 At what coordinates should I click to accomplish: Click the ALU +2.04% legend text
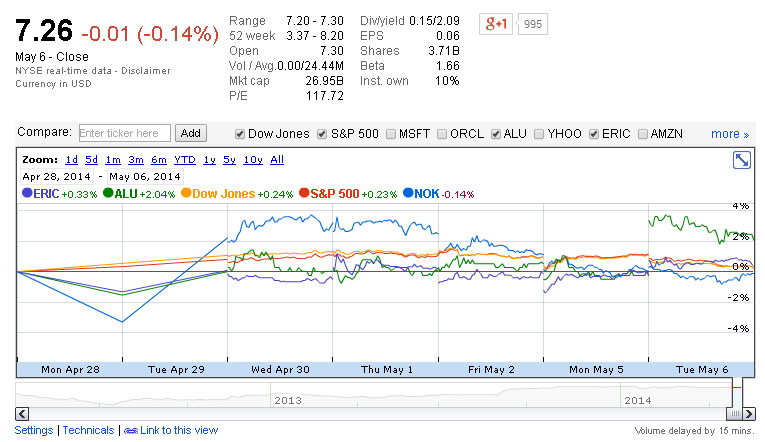pos(145,194)
